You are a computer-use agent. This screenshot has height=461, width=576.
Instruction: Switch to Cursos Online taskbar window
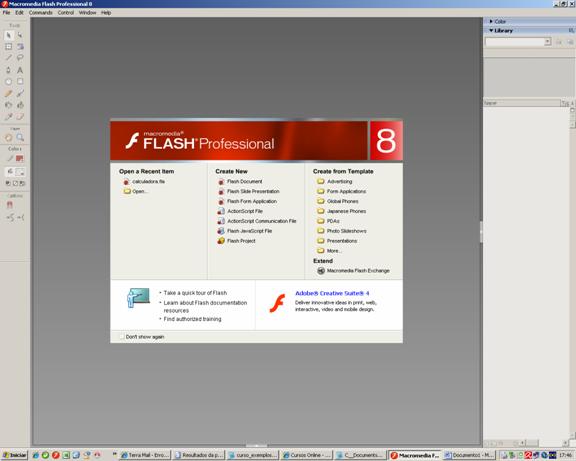tap(306, 455)
